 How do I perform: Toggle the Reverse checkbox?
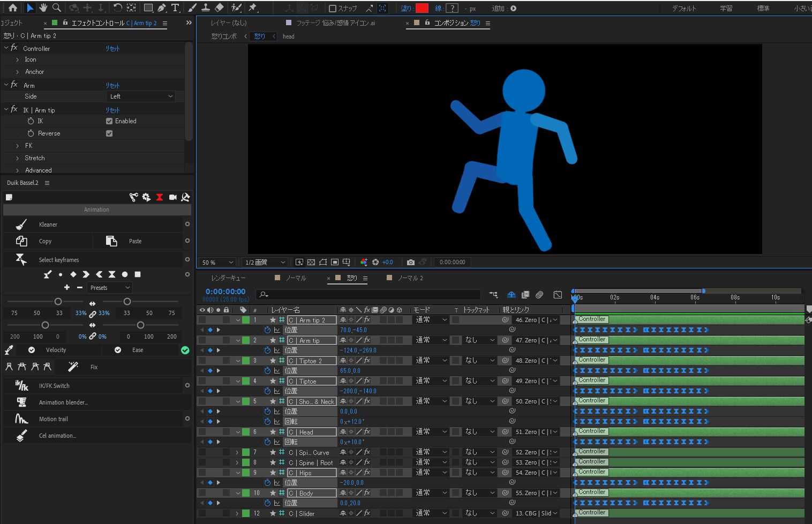coord(109,133)
